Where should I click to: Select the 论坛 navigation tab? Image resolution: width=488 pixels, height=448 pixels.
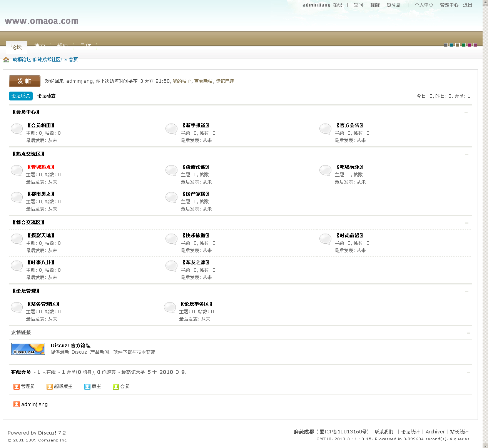[x=16, y=47]
